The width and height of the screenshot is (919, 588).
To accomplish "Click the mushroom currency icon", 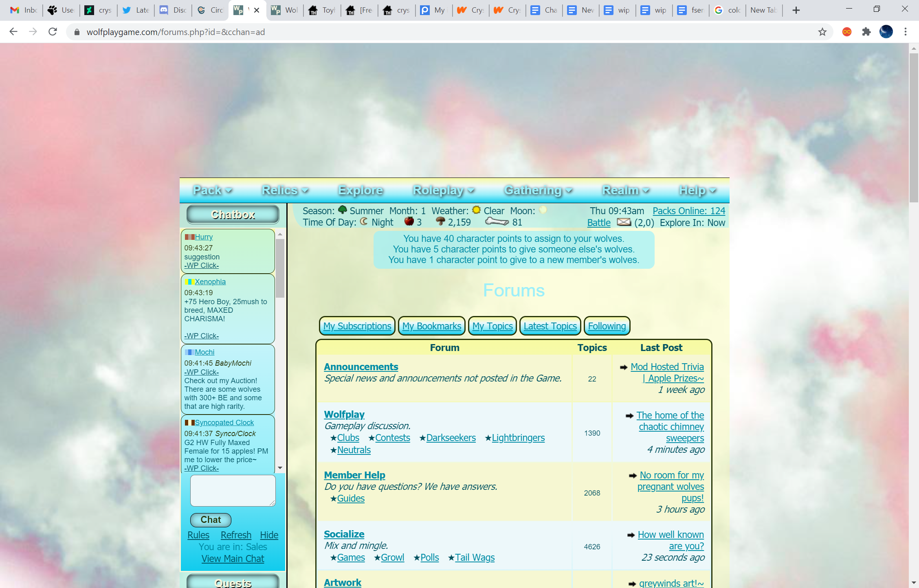I will point(441,222).
